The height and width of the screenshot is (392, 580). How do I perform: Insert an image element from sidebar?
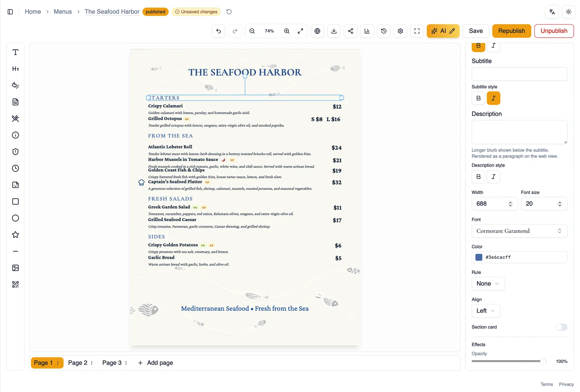15,268
